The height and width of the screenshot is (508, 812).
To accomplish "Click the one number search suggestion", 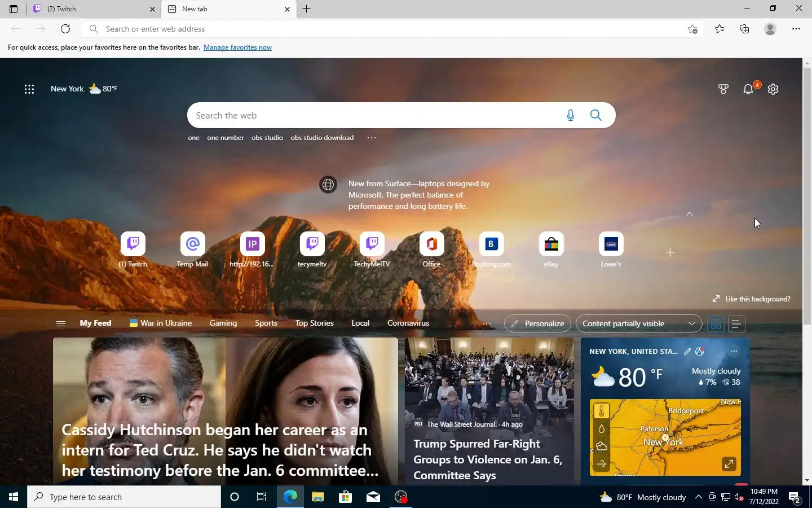I will coord(226,138).
